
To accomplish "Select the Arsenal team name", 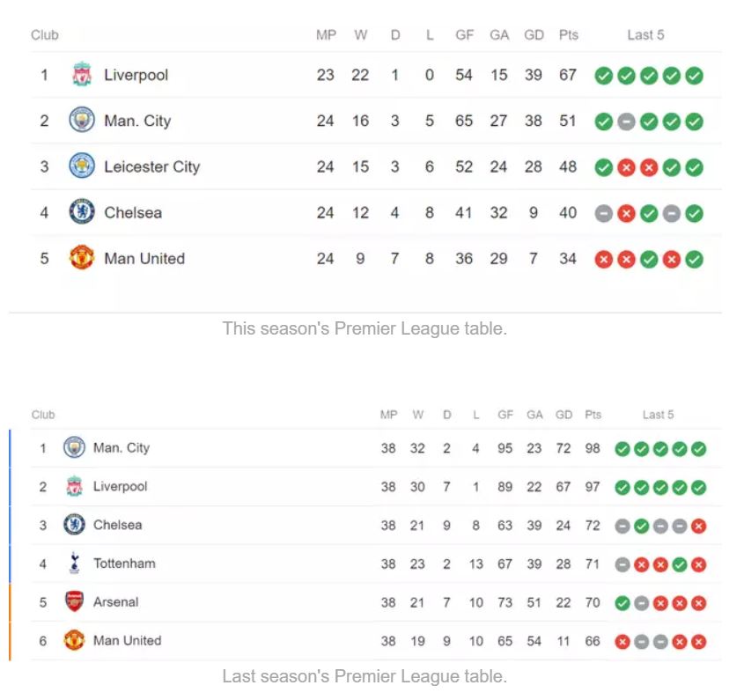I will click(115, 602).
